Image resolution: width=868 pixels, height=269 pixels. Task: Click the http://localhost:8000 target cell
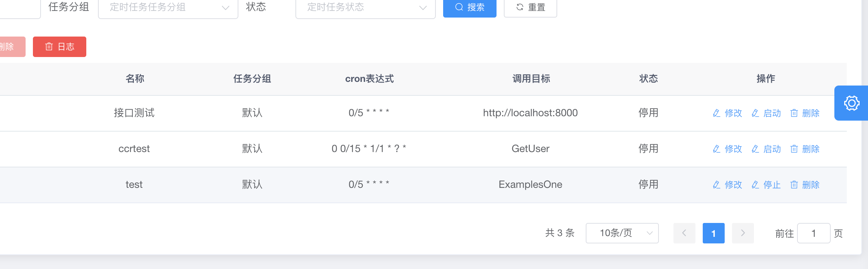[531, 113]
